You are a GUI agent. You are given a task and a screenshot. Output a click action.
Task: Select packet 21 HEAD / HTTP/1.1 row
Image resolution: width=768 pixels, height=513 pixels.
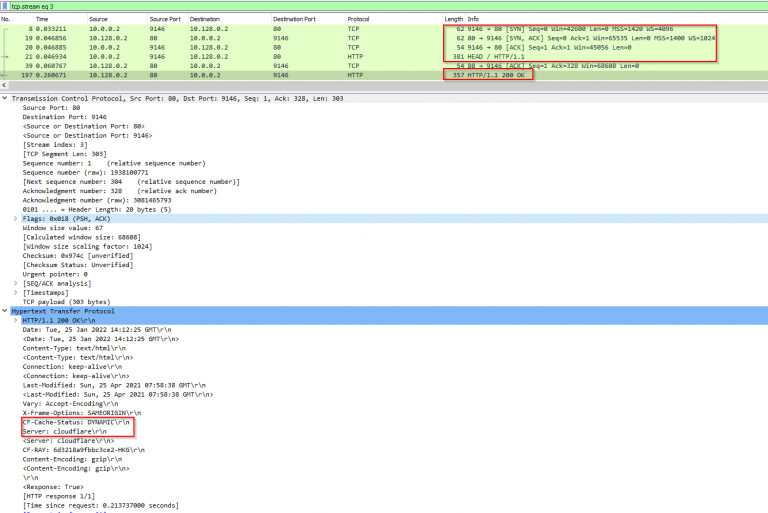coord(300,56)
